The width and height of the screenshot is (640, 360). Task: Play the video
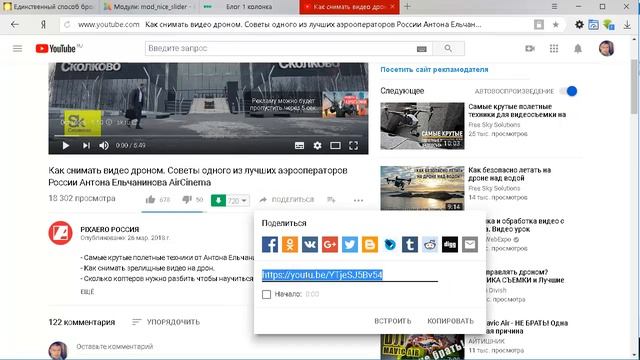(x=66, y=146)
